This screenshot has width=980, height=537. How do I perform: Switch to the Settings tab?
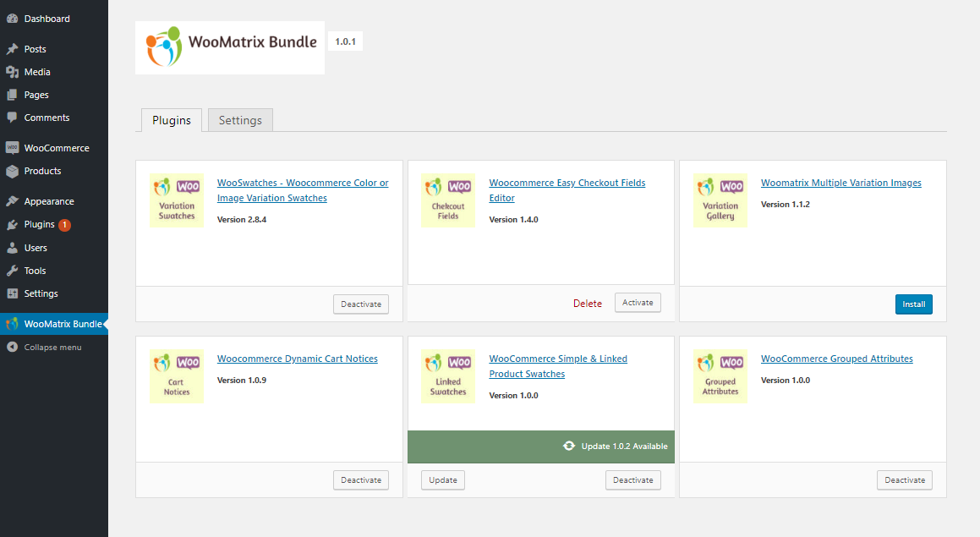(240, 120)
